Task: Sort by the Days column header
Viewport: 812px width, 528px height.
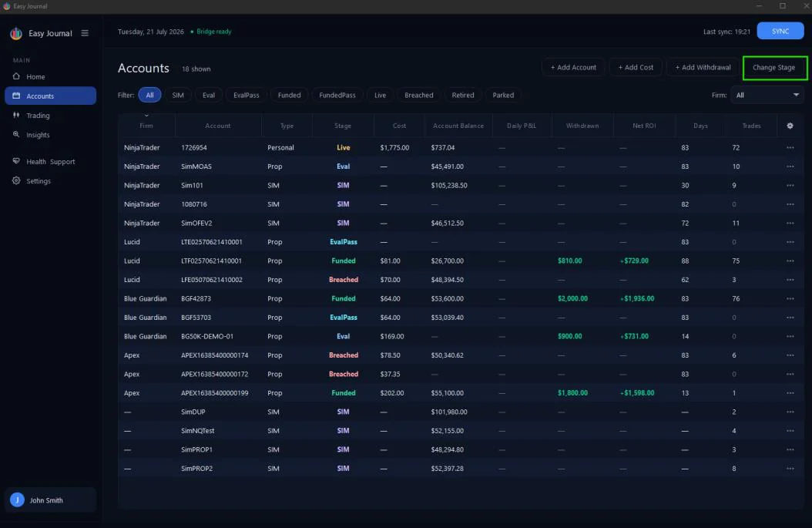Action: [x=700, y=126]
